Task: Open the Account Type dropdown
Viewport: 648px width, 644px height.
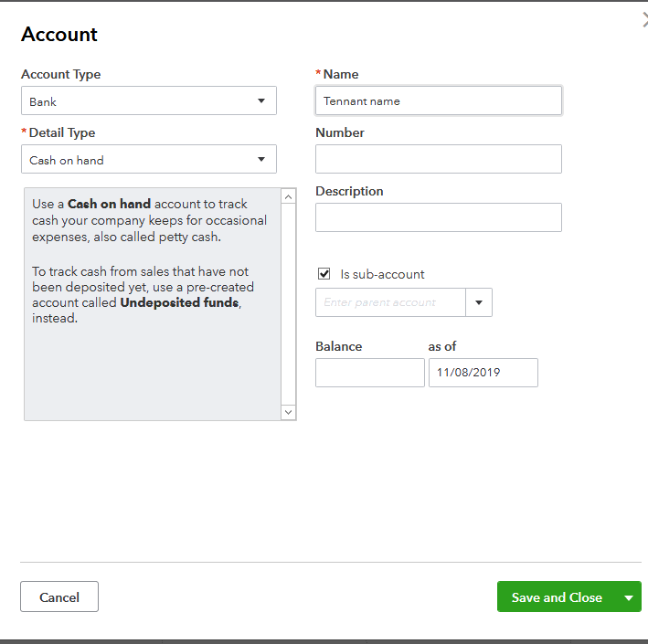Action: click(148, 101)
